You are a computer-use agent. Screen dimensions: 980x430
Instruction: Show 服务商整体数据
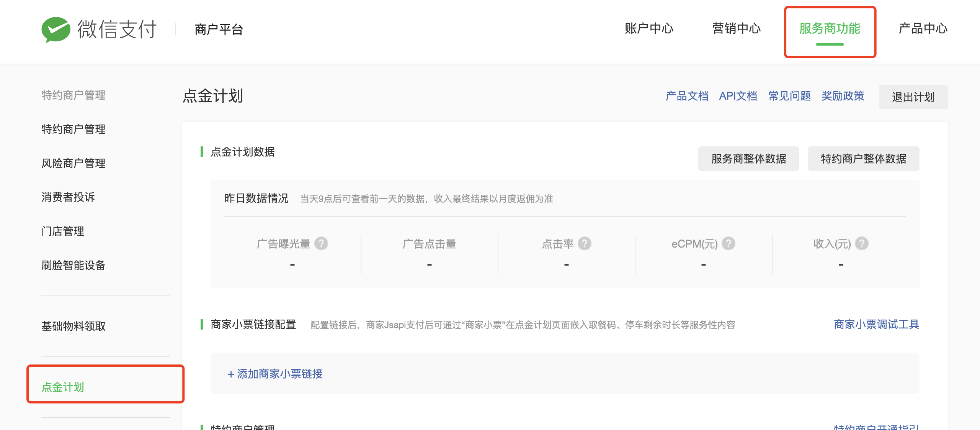point(748,159)
